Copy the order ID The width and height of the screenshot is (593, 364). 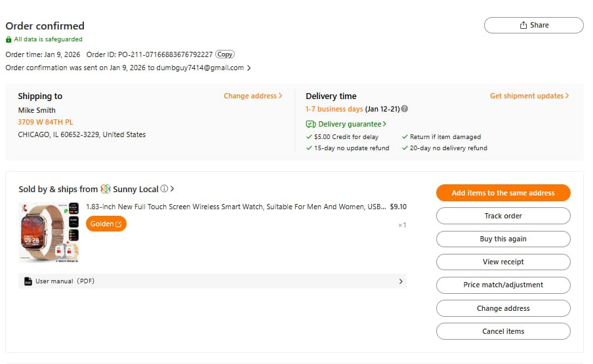pos(225,54)
